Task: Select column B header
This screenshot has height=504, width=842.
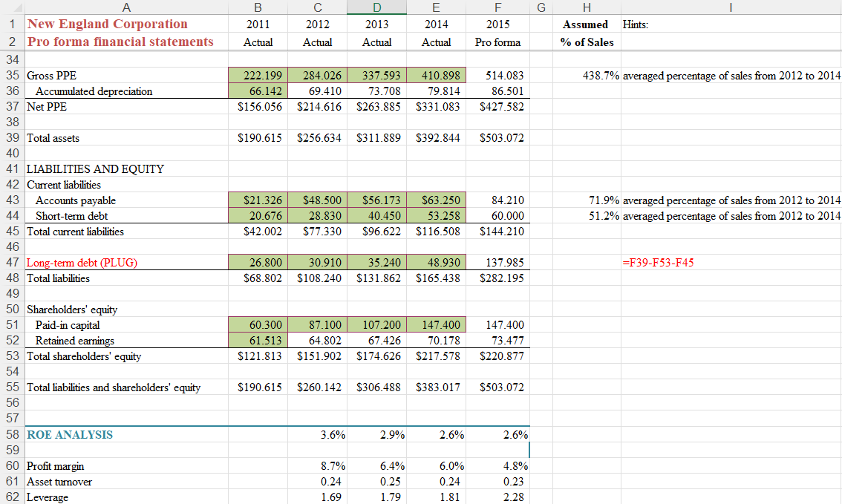Action: tap(258, 7)
